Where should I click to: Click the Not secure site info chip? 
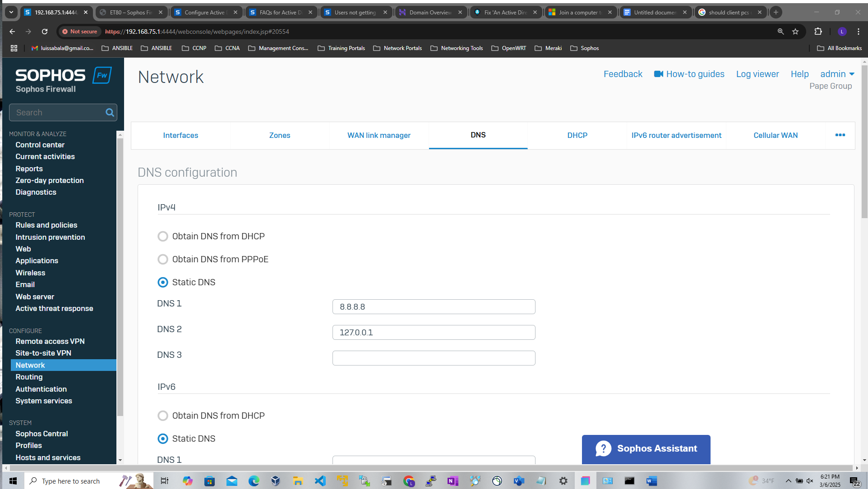click(80, 32)
